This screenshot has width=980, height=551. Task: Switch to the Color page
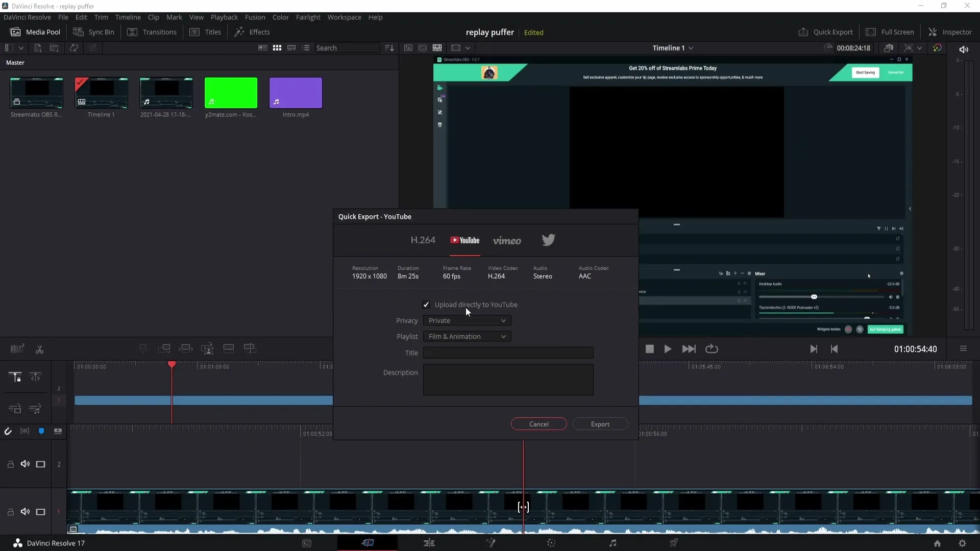(x=551, y=543)
